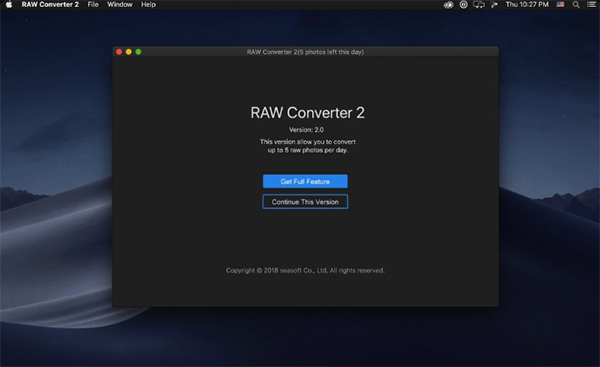Open Spotlight search magnifier icon
Image resolution: width=600 pixels, height=367 pixels.
576,5
